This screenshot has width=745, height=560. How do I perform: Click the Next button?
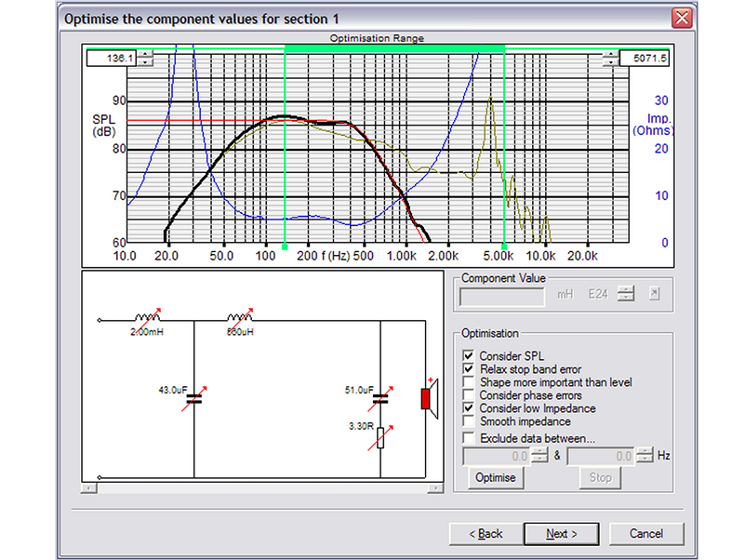(x=561, y=534)
